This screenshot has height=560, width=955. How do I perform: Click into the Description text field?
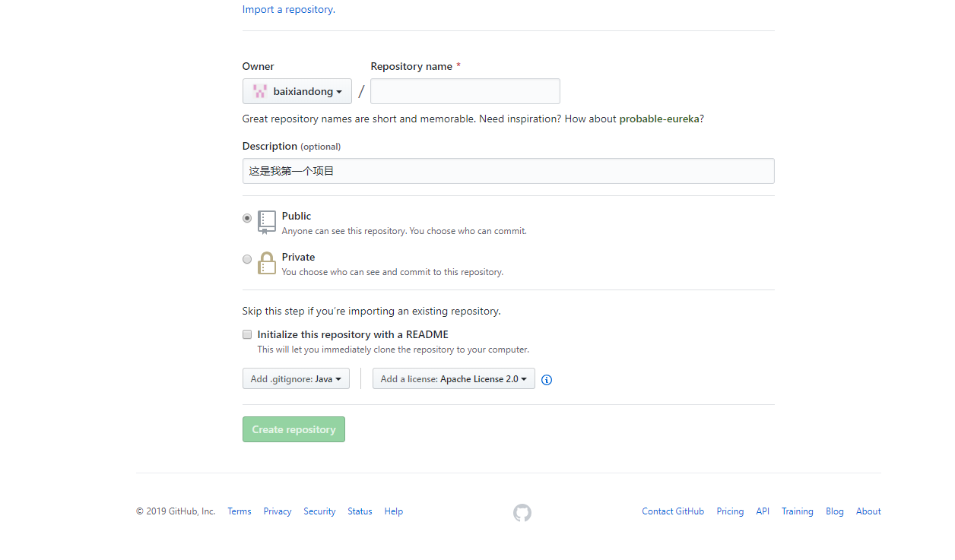[508, 171]
